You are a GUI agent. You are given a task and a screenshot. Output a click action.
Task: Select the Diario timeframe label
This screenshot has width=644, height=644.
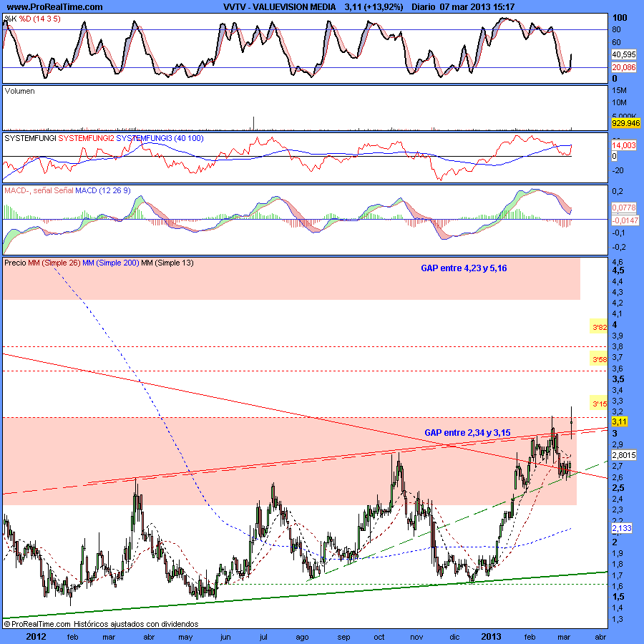pyautogui.click(x=424, y=7)
